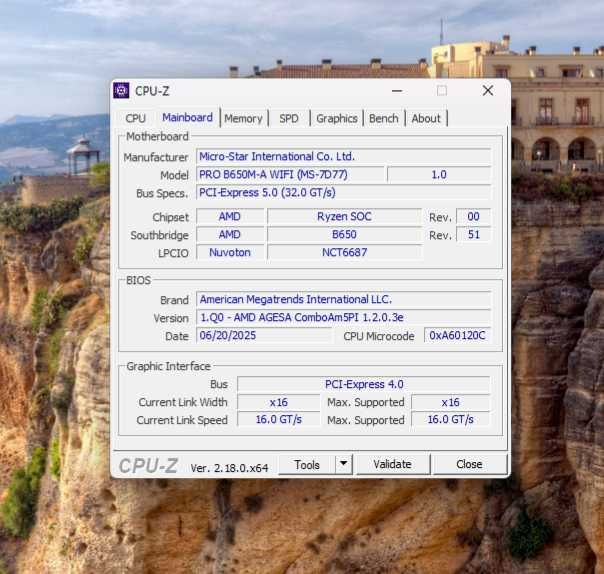Click the BIOS version 1.Q0 - AMD AGESA field
This screenshot has width=604, height=574.
click(x=343, y=317)
